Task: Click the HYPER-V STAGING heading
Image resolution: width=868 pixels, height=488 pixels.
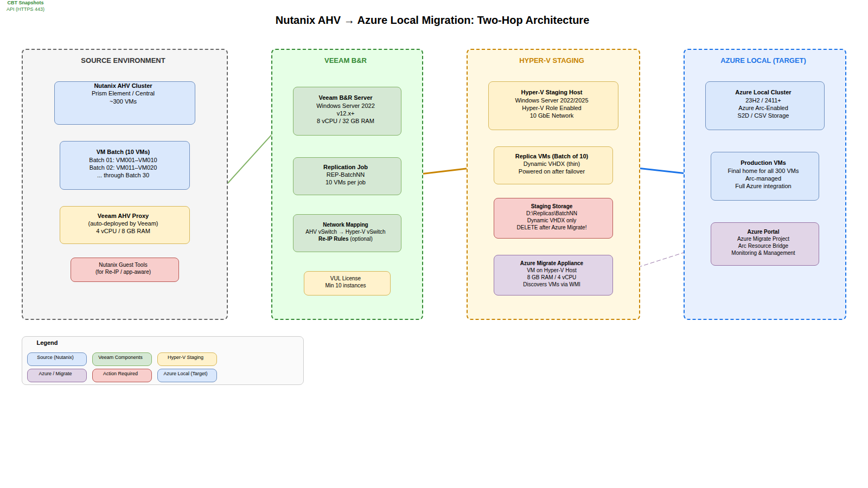Action: 552,61
